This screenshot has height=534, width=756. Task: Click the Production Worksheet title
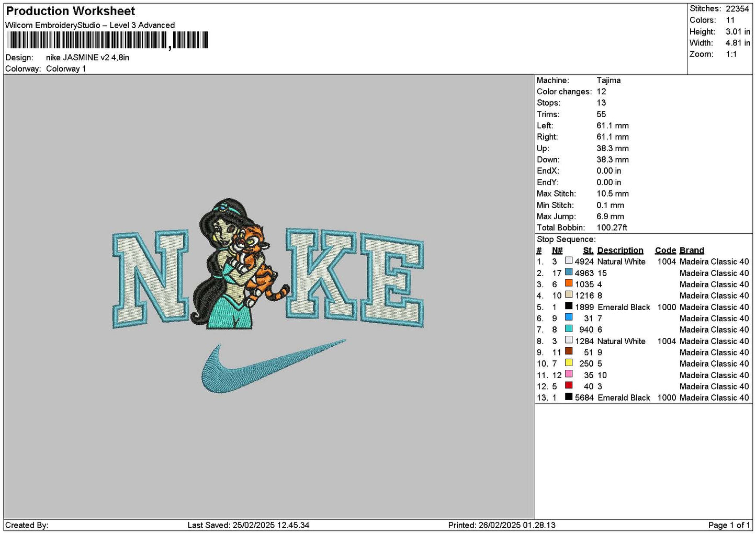(71, 11)
